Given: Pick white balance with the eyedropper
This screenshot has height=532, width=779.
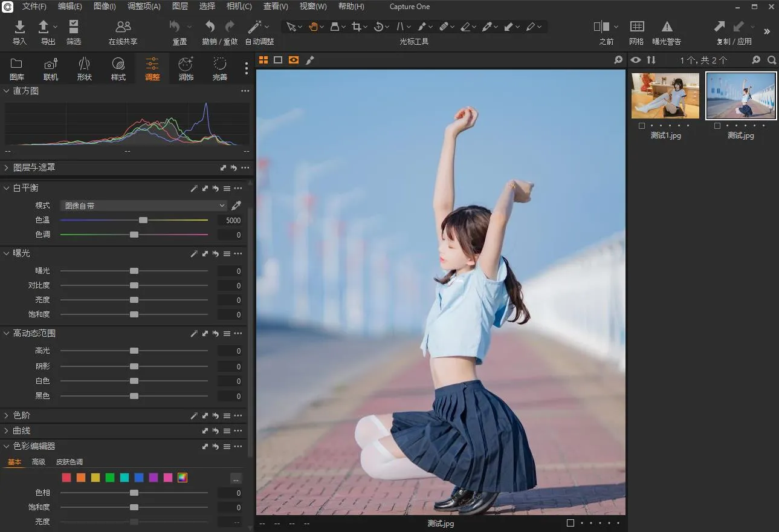Looking at the screenshot, I should (236, 206).
